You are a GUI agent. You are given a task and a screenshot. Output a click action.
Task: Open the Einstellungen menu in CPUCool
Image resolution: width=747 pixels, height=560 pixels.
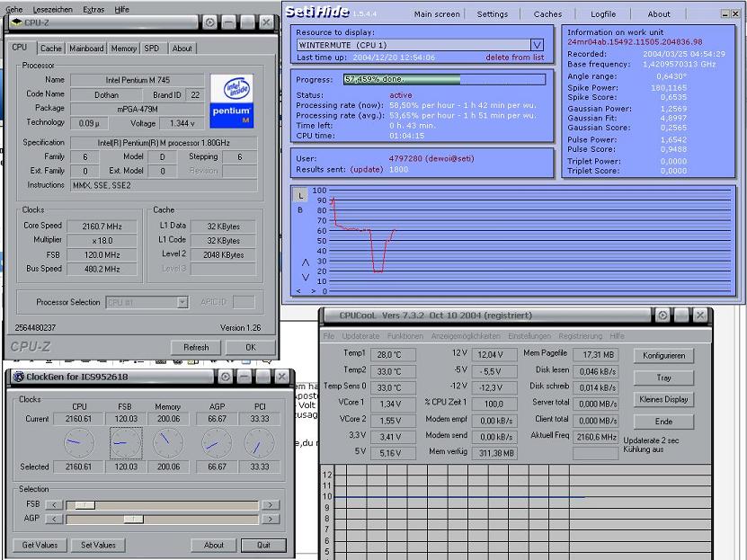pyautogui.click(x=529, y=335)
